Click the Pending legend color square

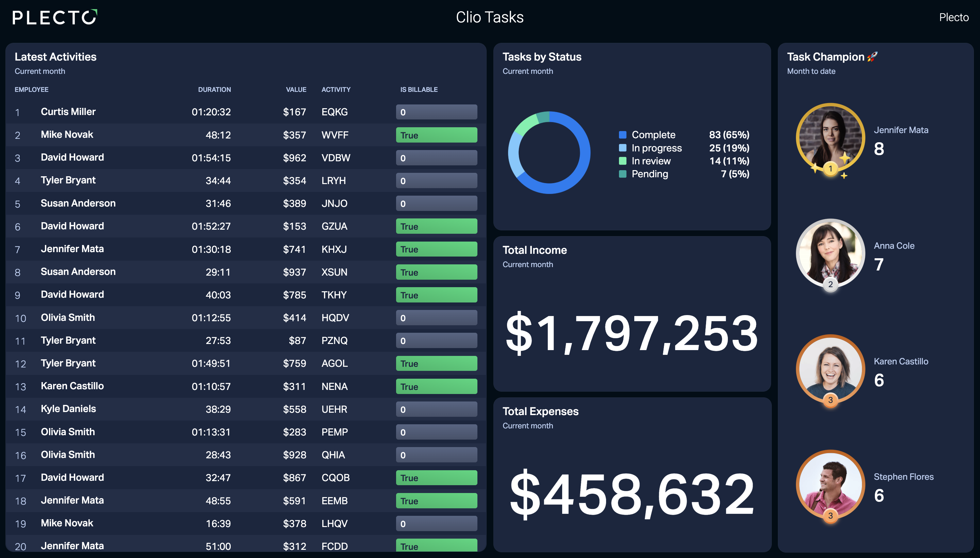[622, 174]
